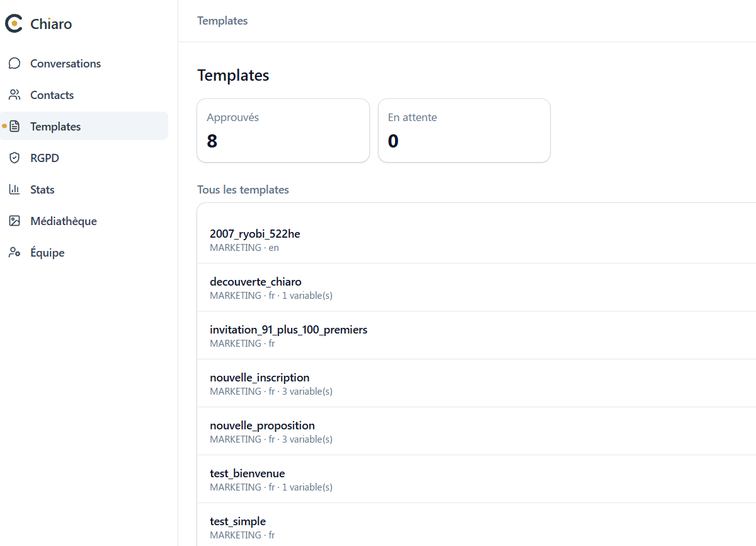Navigate to the Stats sidebar label
Image resolution: width=756 pixels, height=546 pixels.
42,190
